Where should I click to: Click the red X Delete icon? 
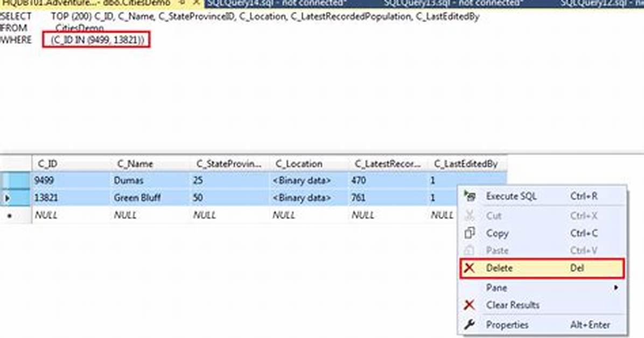[470, 268]
